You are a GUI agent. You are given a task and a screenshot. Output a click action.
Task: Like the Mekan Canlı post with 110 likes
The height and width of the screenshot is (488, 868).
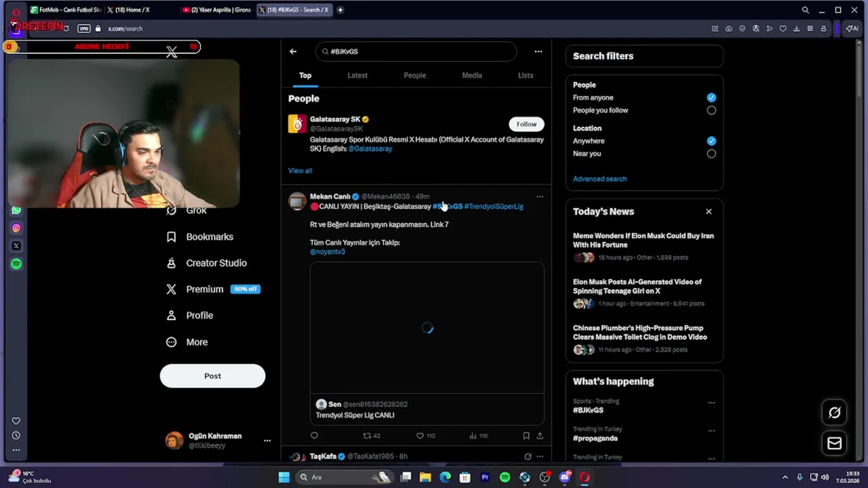425,436
